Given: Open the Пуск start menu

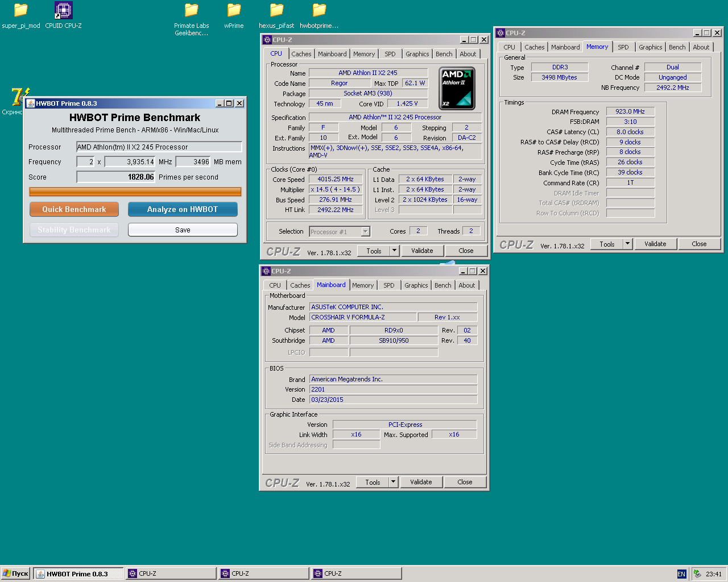Looking at the screenshot, I should click(x=15, y=573).
